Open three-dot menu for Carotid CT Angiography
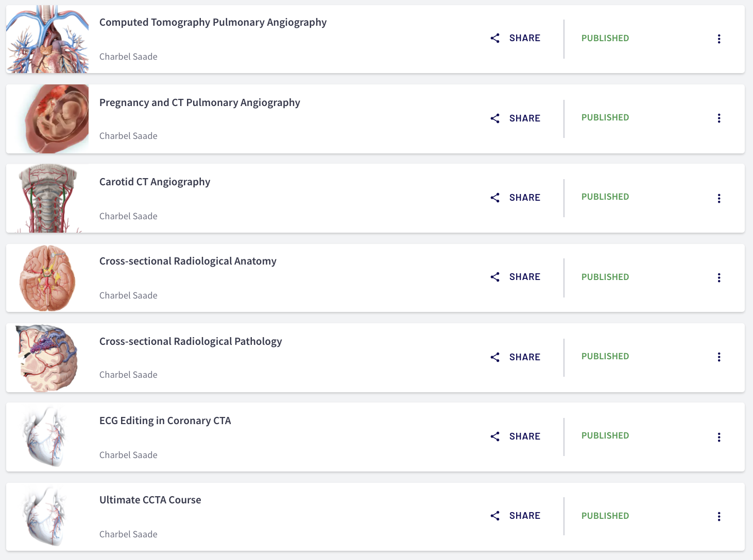Screen dimensions: 753x560 tap(719, 199)
